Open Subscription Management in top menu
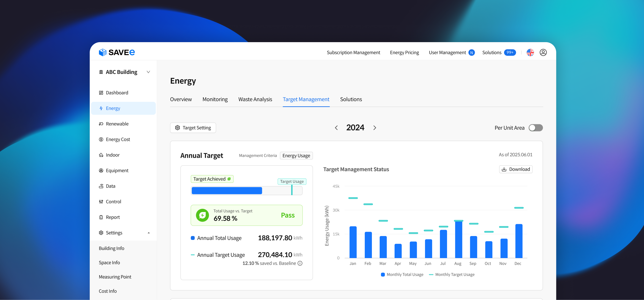The image size is (644, 300). [x=353, y=53]
